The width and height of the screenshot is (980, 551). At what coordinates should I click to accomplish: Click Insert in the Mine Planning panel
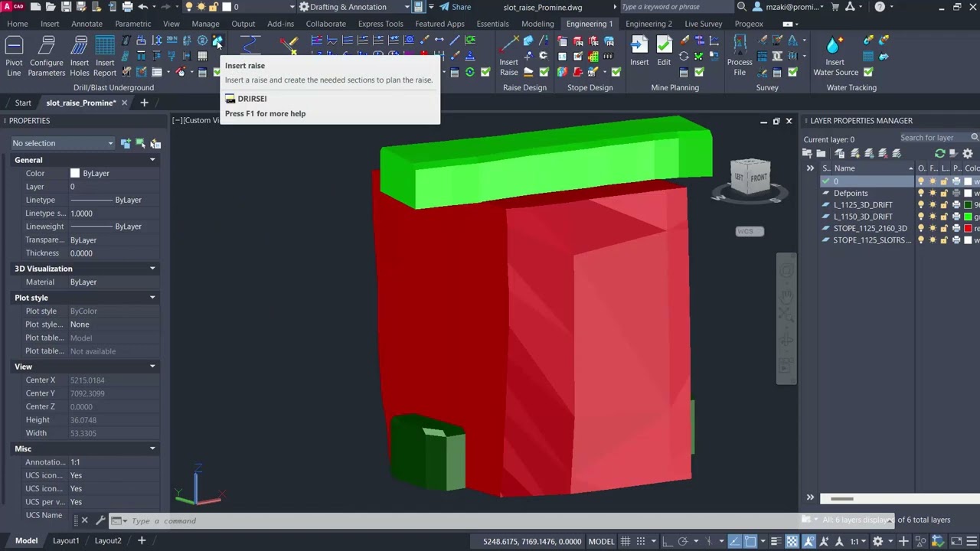[x=639, y=51]
